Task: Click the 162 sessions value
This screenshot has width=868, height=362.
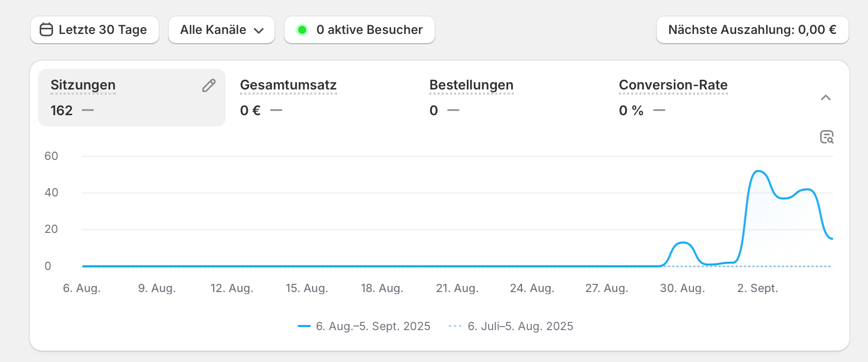Action: click(x=61, y=111)
